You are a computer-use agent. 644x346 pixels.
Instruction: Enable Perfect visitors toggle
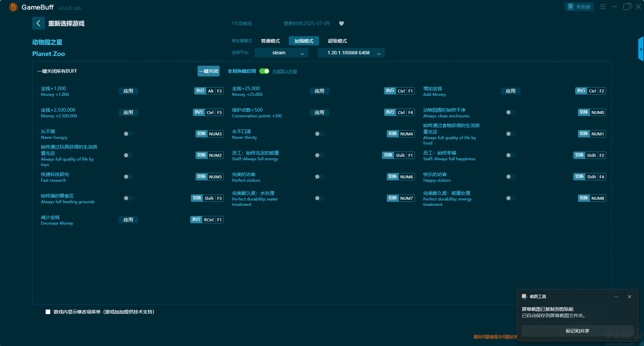point(319,177)
